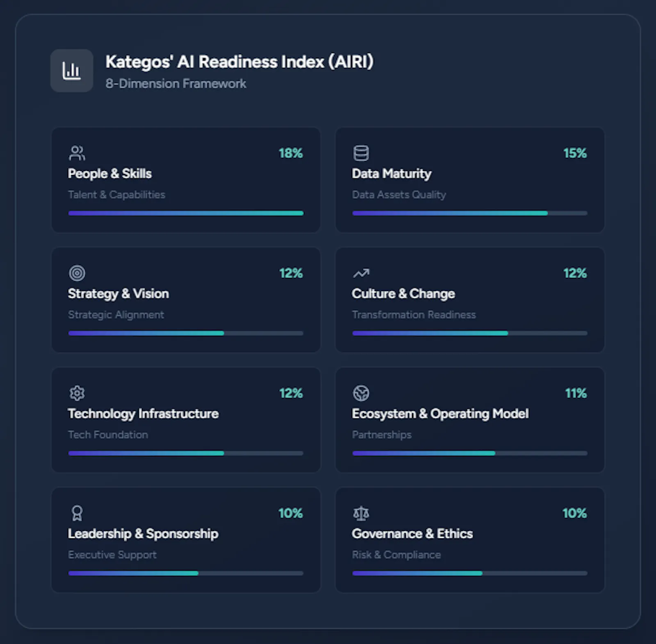
Task: Click the "Risk & Compliance" description
Action: pyautogui.click(x=396, y=555)
